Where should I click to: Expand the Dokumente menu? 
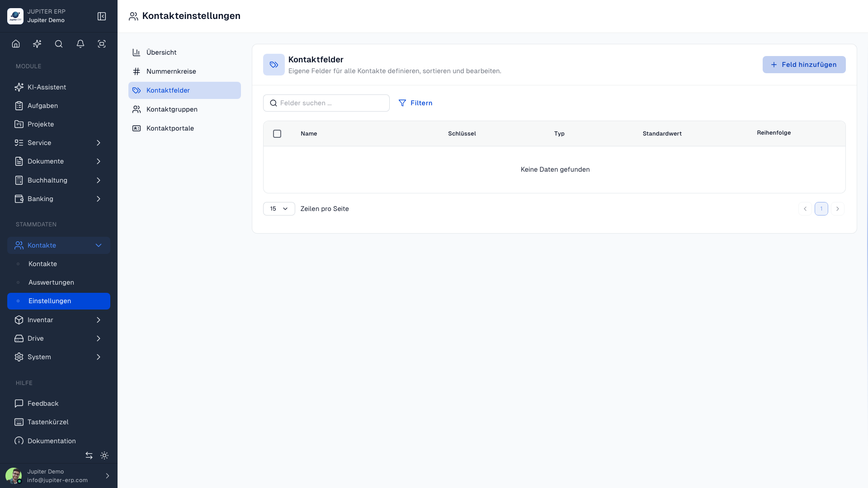point(59,161)
